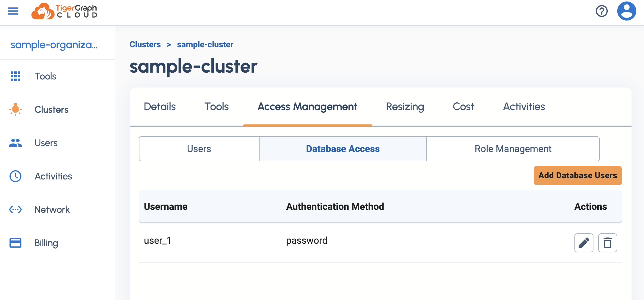
Task: Select the Clusters icon in the sidebar
Action: point(15,110)
